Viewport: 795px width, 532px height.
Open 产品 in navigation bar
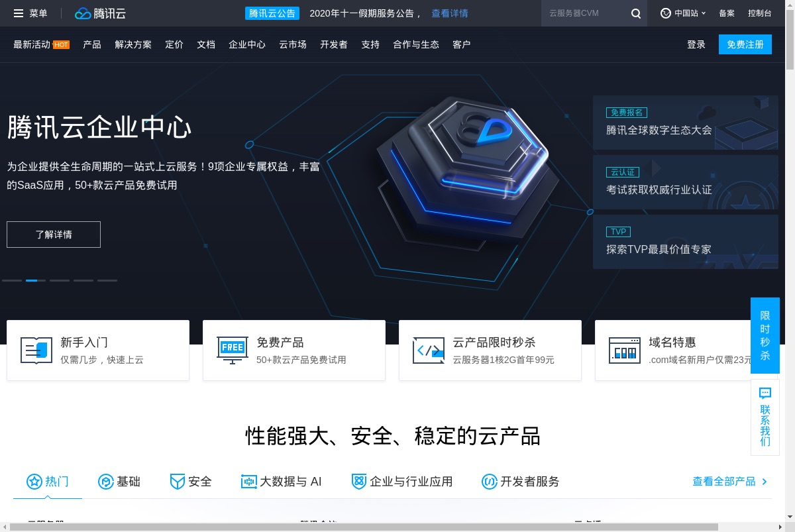tap(92, 44)
